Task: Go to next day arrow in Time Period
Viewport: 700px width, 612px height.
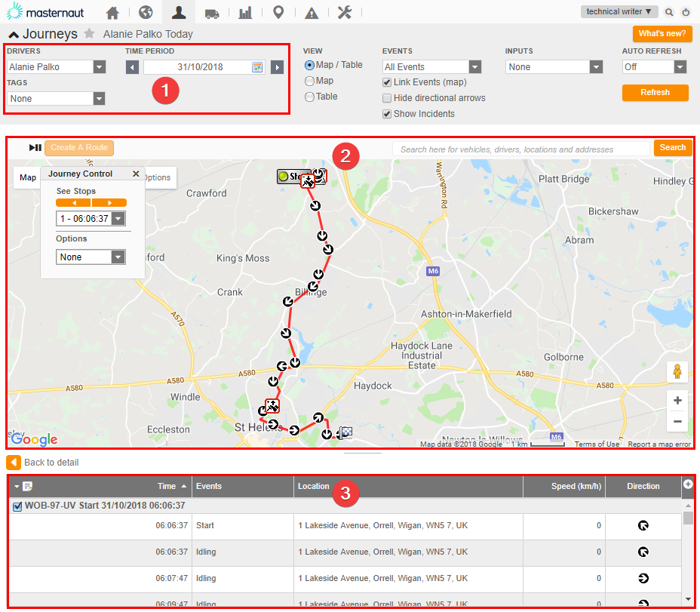Action: (x=278, y=67)
